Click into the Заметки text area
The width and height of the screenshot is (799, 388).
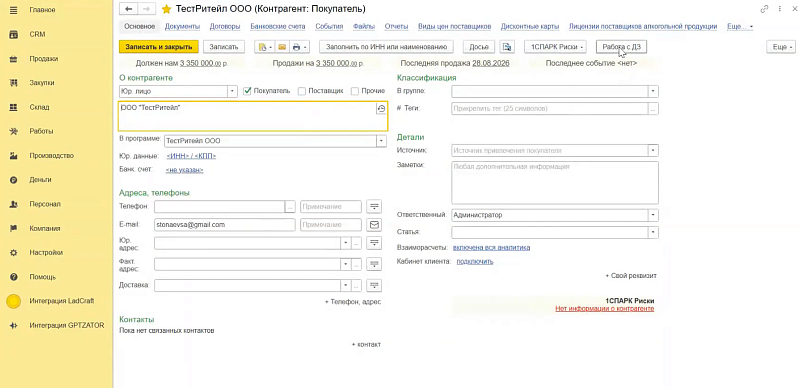[x=555, y=183]
